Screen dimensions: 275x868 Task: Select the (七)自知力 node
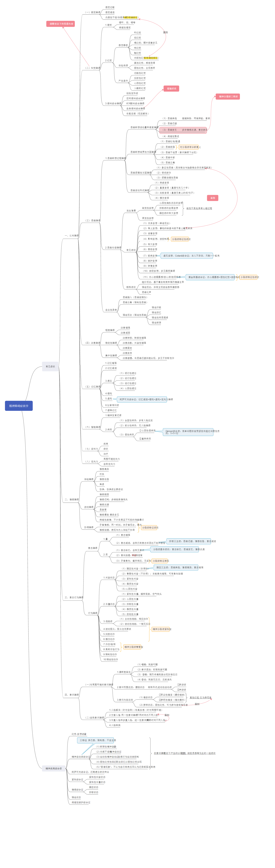click(91, 449)
